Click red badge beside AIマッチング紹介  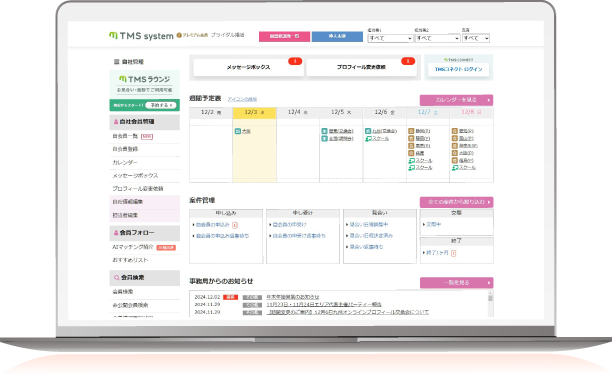click(x=166, y=247)
